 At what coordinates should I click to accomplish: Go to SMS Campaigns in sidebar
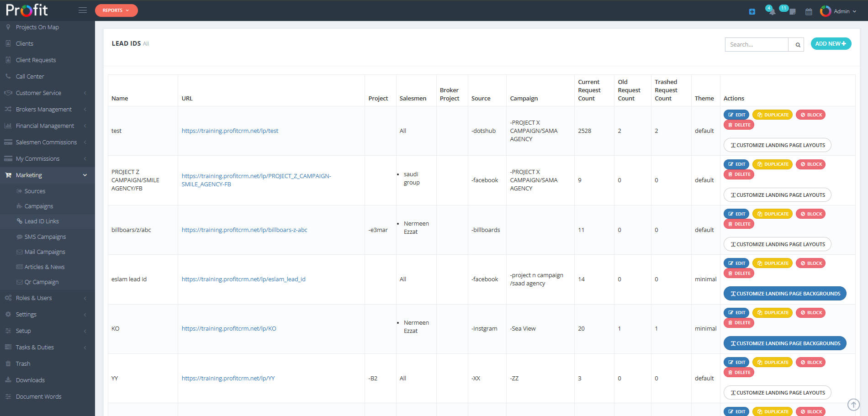45,237
